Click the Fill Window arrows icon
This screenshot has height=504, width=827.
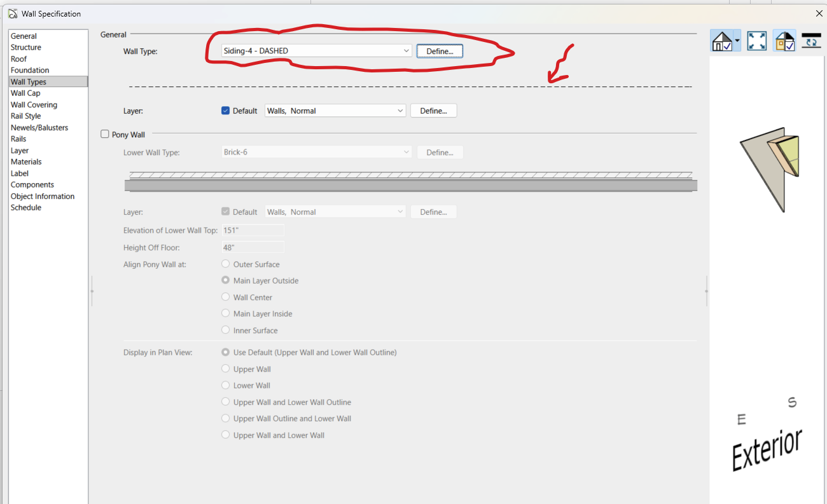point(756,41)
